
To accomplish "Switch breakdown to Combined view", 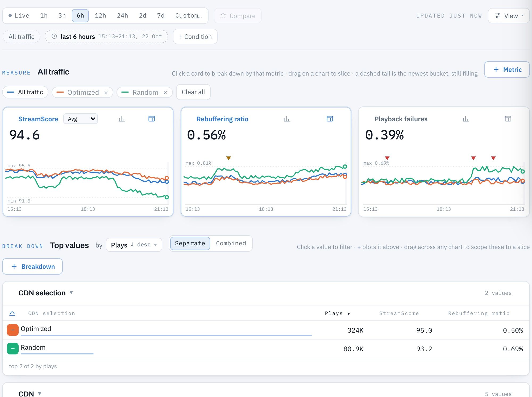I will click(231, 243).
